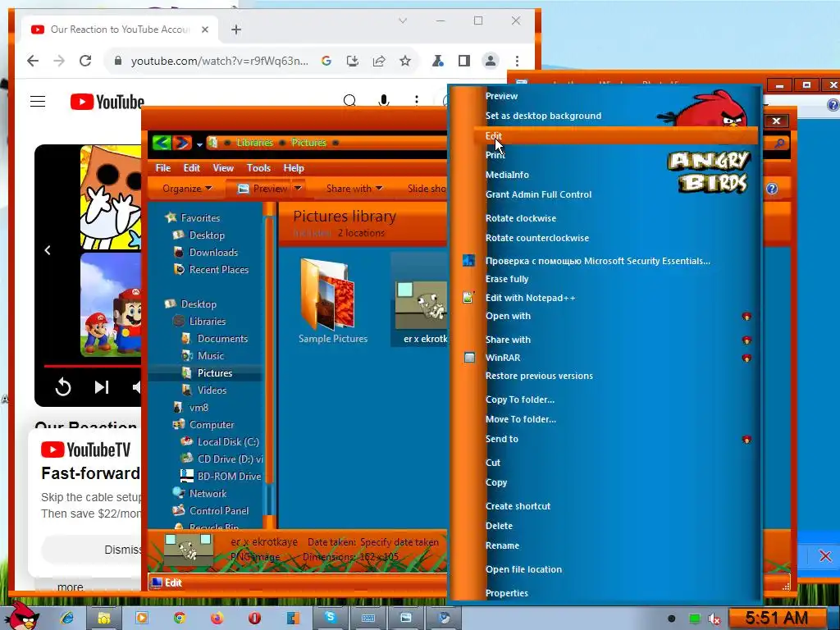Open Sample Pictures folder
Image resolution: width=840 pixels, height=630 pixels.
[333, 301]
